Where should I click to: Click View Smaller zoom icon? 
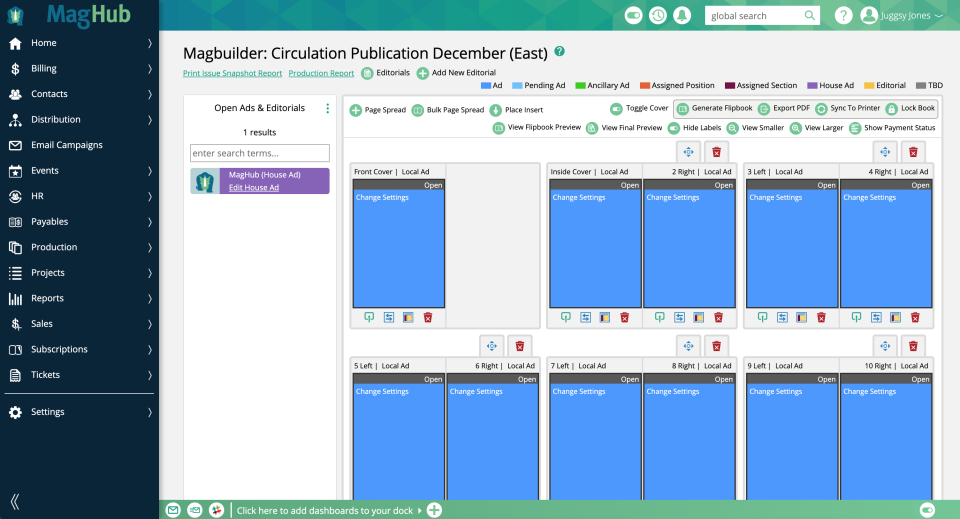tap(733, 128)
